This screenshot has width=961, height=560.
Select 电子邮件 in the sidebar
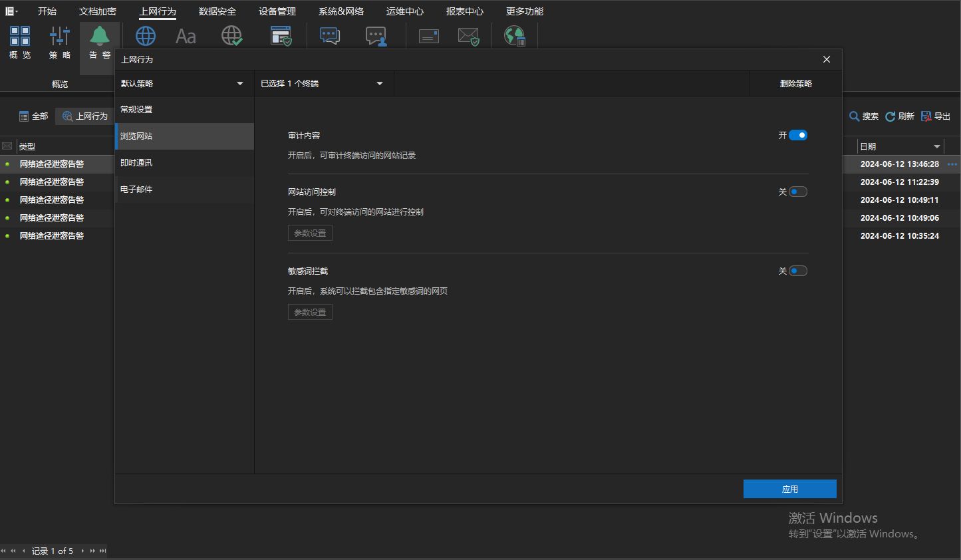pos(184,190)
